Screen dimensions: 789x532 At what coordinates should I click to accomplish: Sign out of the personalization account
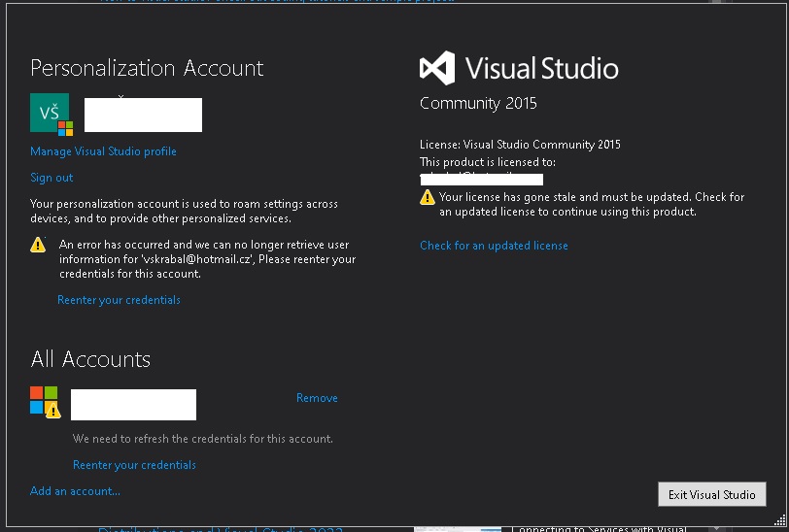point(51,178)
